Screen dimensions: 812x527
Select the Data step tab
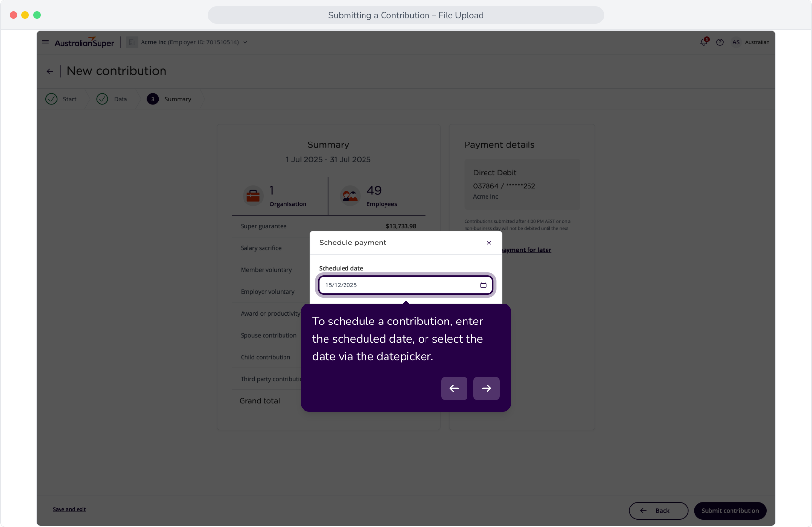[x=112, y=99]
